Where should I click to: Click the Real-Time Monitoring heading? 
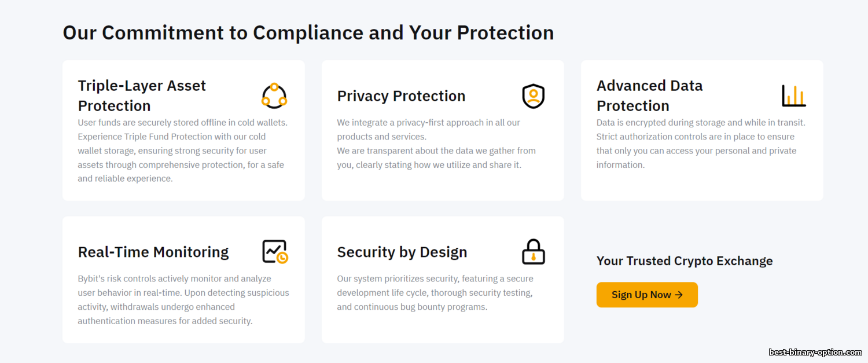[x=153, y=252]
